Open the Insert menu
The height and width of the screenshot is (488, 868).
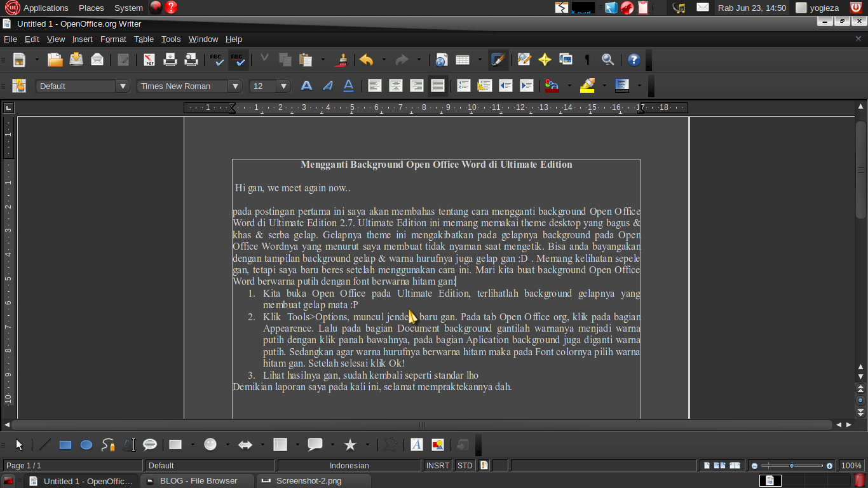coord(82,39)
